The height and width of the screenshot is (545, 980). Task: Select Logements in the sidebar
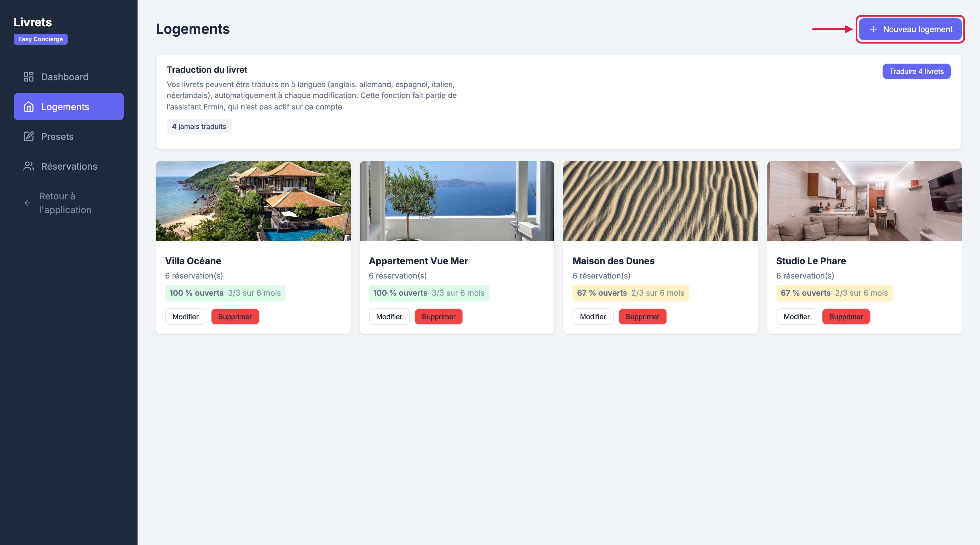pos(68,107)
